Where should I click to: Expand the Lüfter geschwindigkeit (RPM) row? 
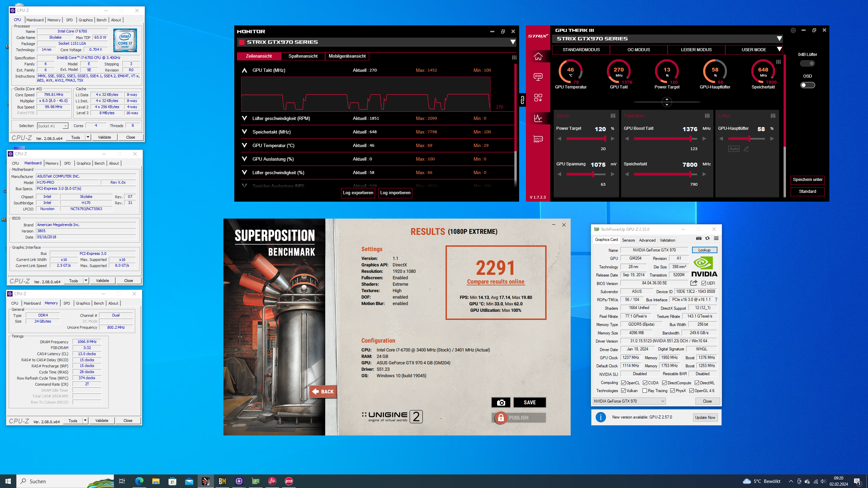(x=244, y=118)
